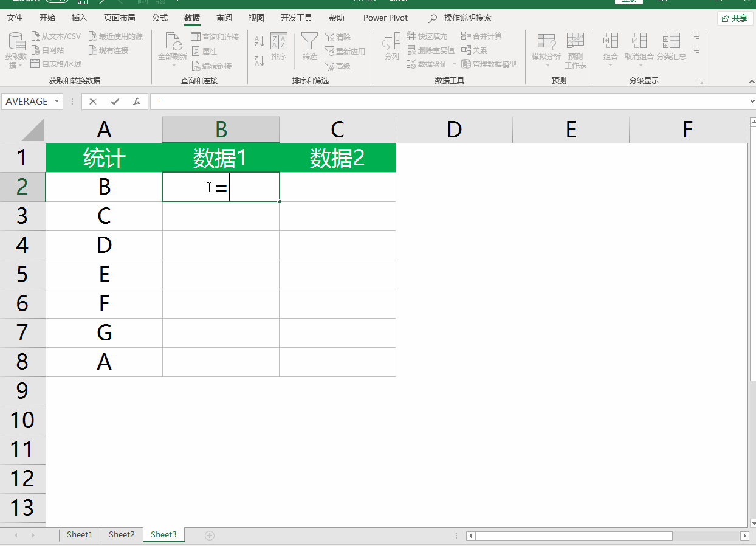
Task: Click 自表格/区域 button
Action: click(x=56, y=64)
